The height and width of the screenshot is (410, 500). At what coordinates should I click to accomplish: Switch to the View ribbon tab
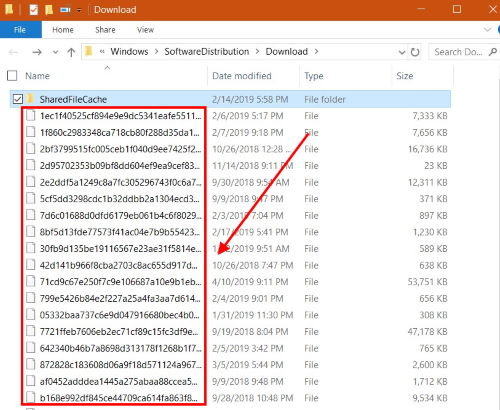(x=145, y=30)
